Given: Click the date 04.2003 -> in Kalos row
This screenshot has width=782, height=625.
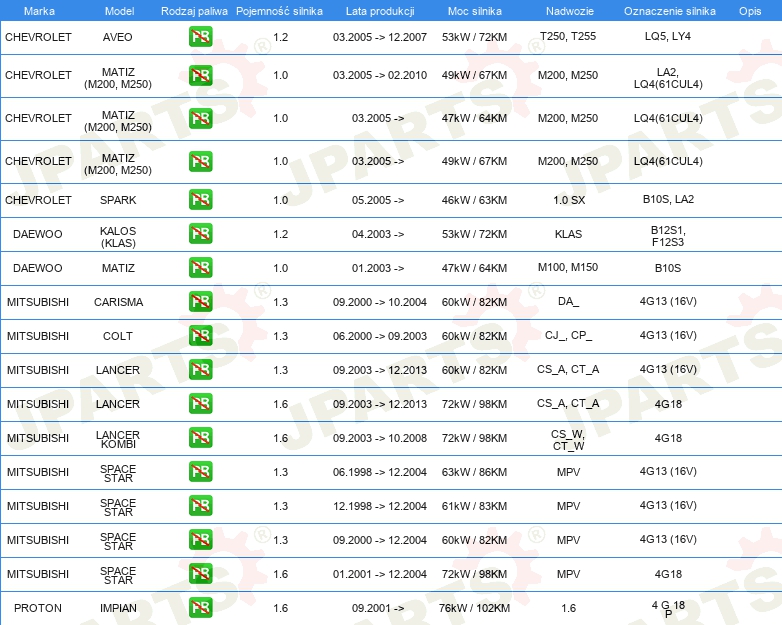Looking at the screenshot, I should (378, 234).
